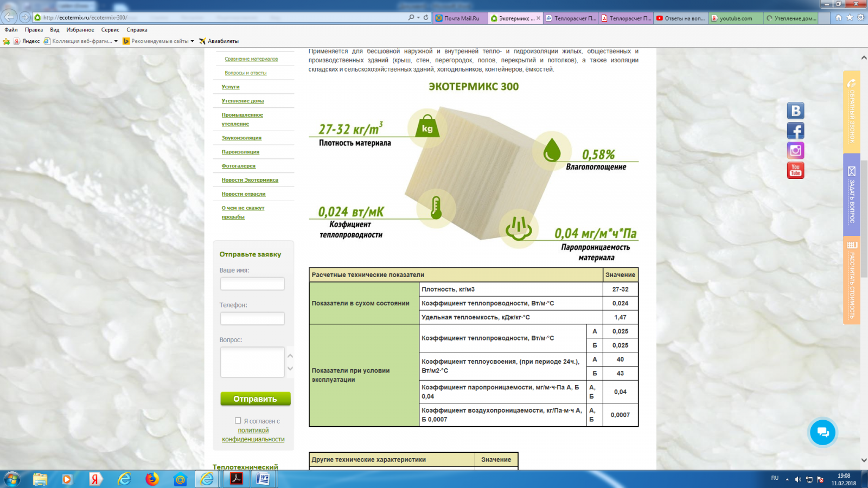Viewport: 868px width, 488px height.
Task: Click the thermometer thermal conductivity icon
Action: click(x=436, y=207)
